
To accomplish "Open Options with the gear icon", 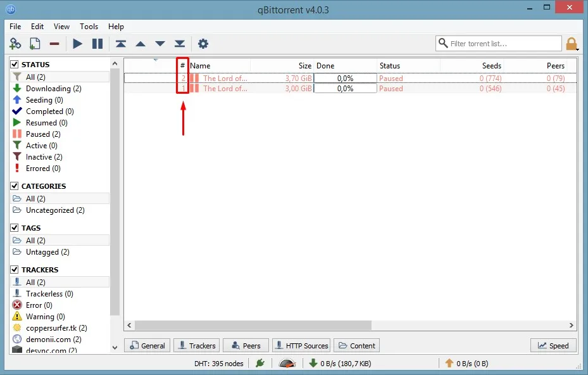I will [x=203, y=44].
